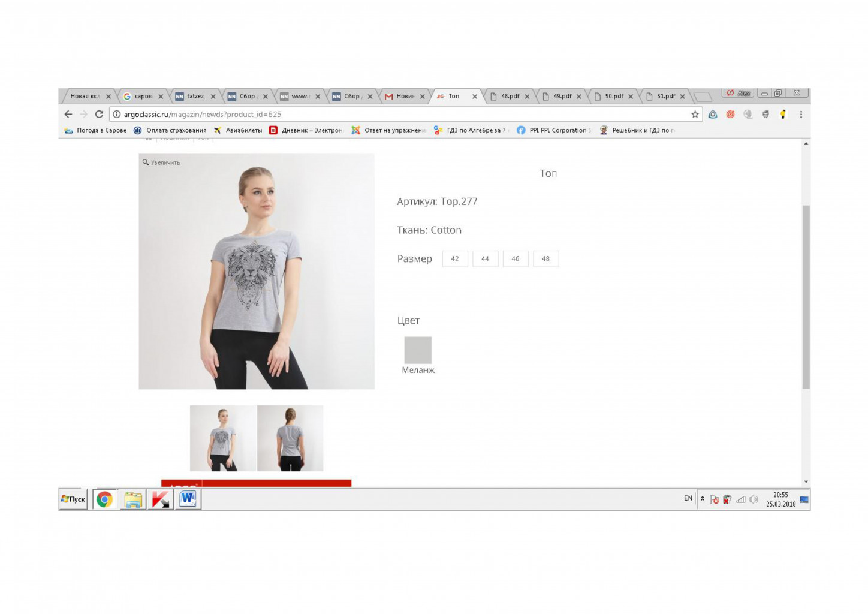Click the network signal tray icon
The image size is (868, 614).
[741, 499]
